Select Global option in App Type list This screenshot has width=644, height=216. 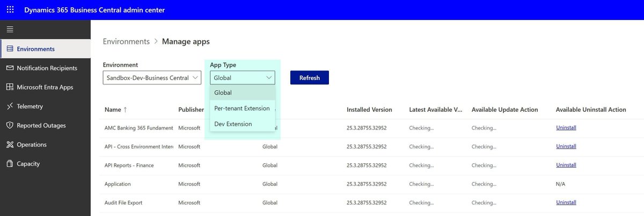tap(243, 92)
